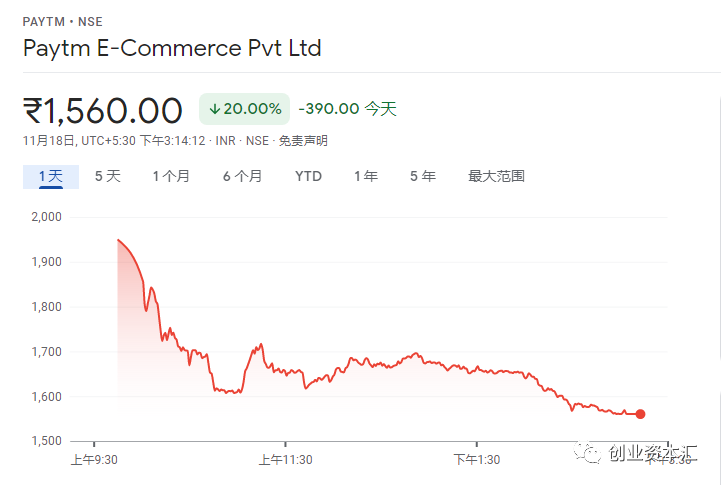The image size is (721, 485).
Task: Click the red end-point dot on the chart
Action: [640, 414]
